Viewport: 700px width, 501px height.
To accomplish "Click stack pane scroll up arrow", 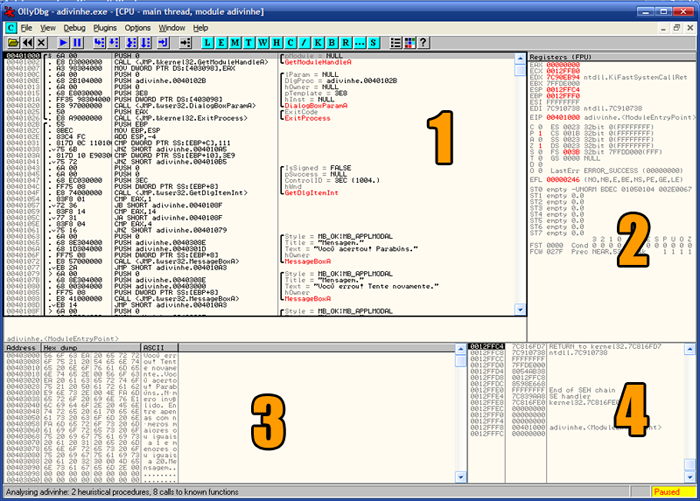I will [690, 349].
